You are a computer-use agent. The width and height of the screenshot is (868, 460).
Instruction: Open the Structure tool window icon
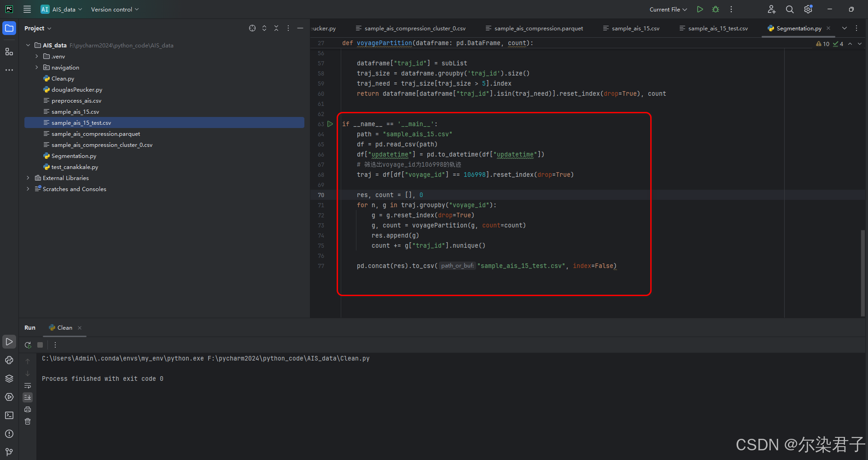pos(9,52)
